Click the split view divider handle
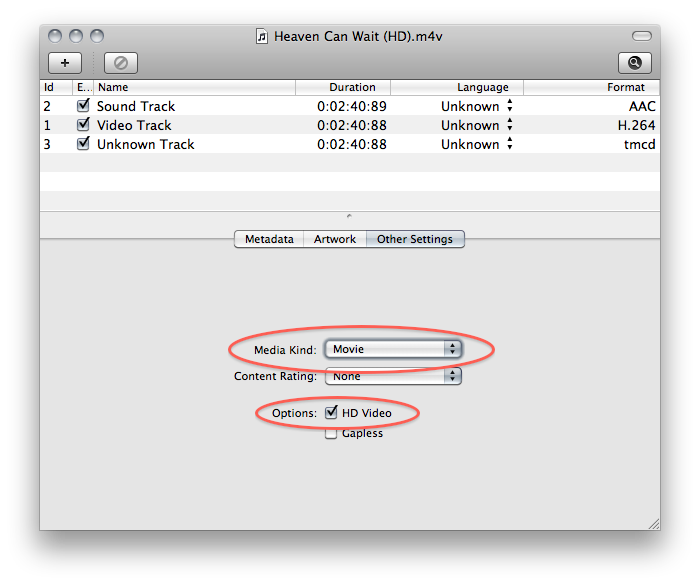The width and height of the screenshot is (700, 585). click(349, 216)
